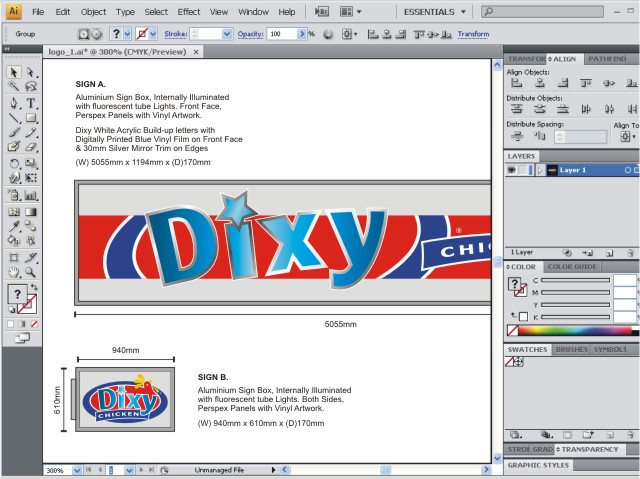
Task: Open the Window menu
Action: pyautogui.click(x=253, y=12)
